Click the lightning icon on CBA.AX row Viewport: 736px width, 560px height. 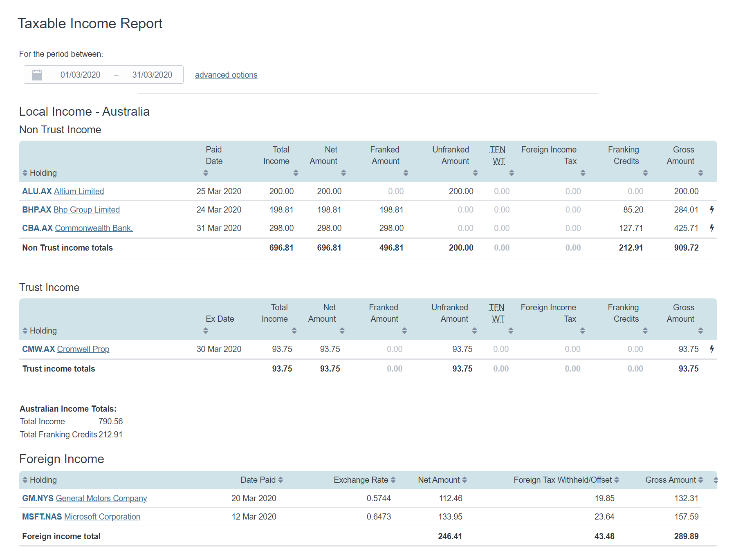pos(712,228)
